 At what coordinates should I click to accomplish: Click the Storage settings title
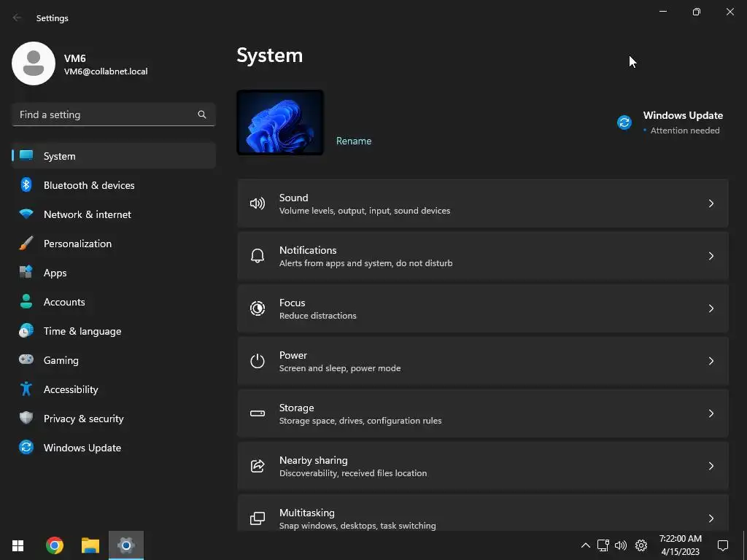point(296,408)
